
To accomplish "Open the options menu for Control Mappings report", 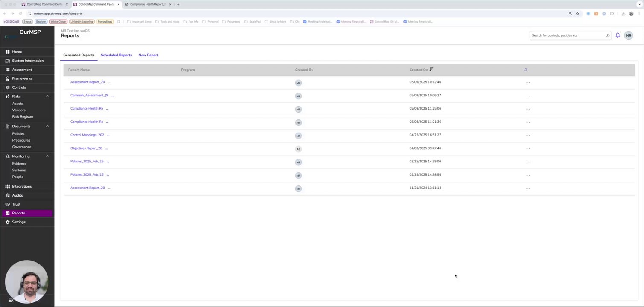I will pyautogui.click(x=528, y=135).
